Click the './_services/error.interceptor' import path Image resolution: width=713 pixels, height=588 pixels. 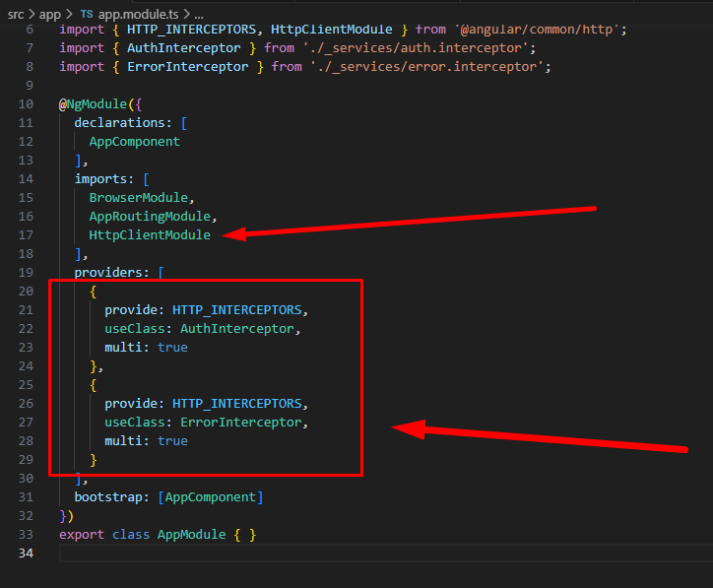(x=428, y=66)
